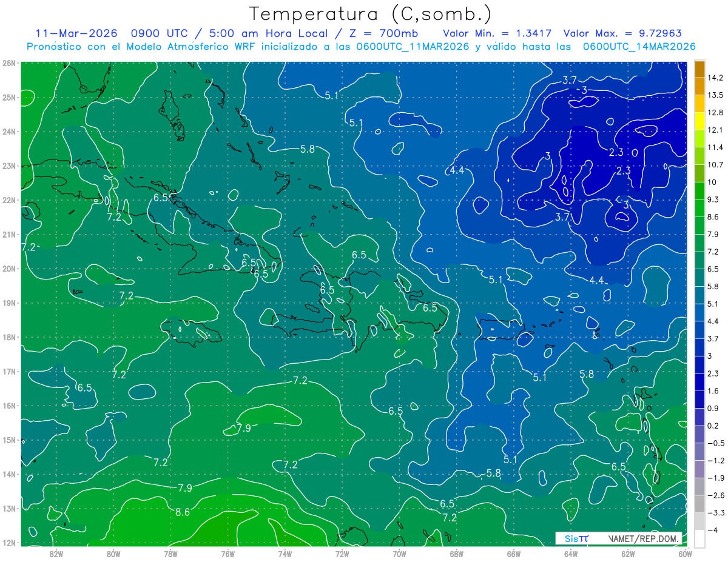
Task: Click the 12.8 color scale label
Action: [715, 112]
